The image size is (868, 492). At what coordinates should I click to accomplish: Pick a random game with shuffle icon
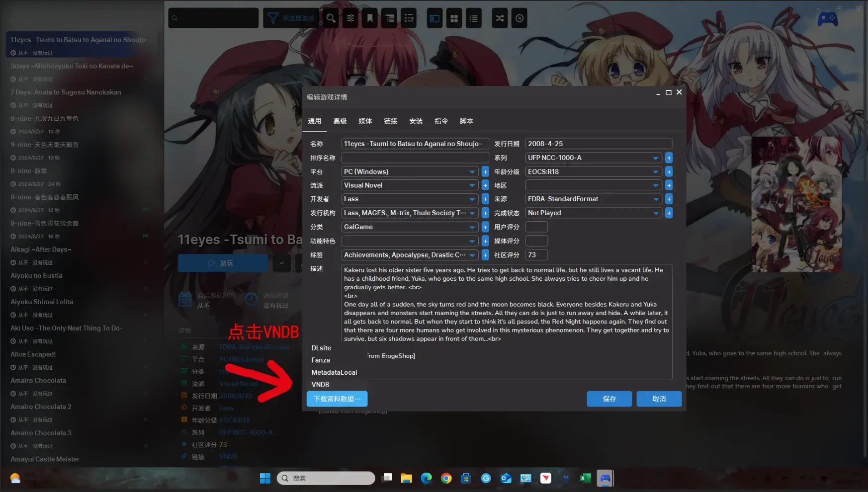[500, 18]
